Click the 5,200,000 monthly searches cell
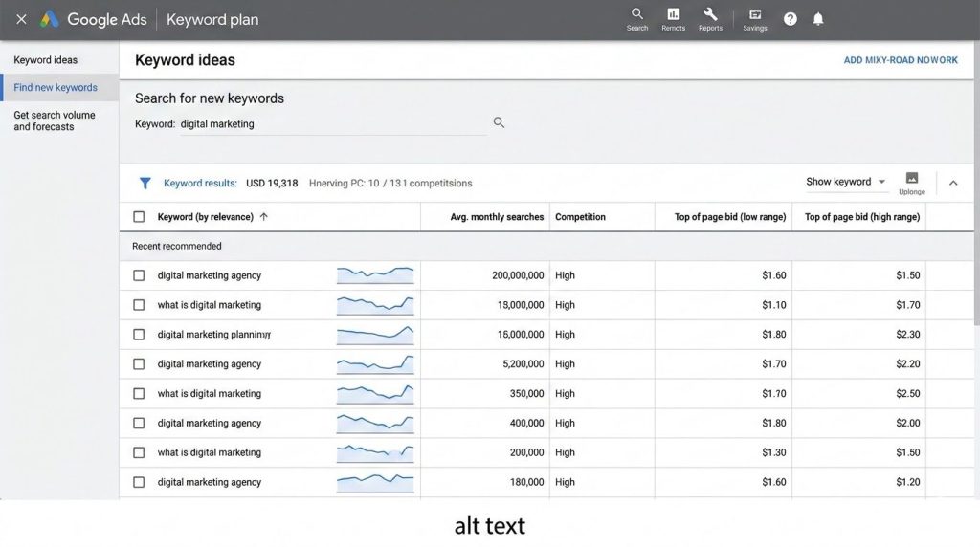980x547 pixels. tap(523, 364)
